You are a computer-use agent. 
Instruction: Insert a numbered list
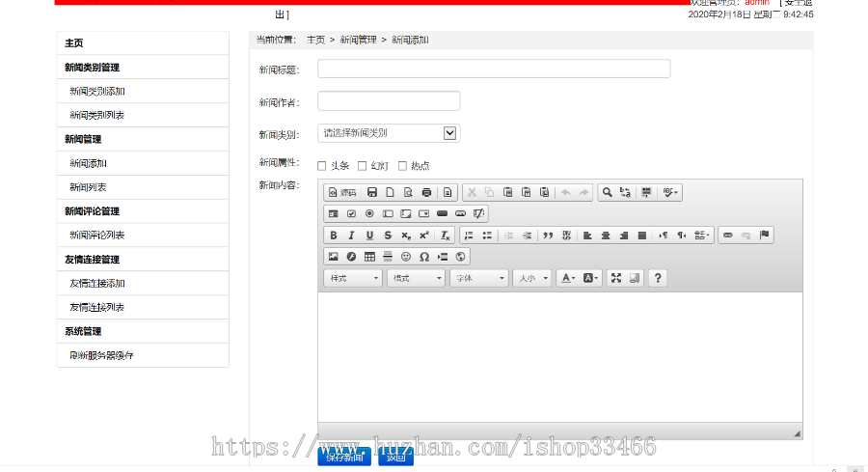(x=469, y=236)
